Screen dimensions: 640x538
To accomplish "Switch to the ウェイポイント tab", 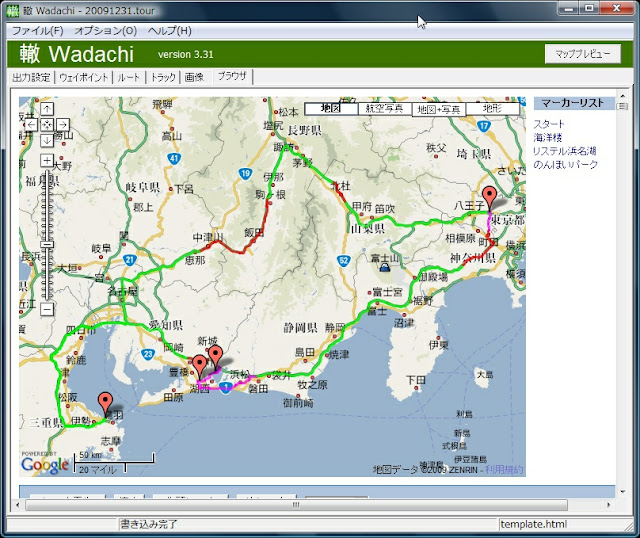I will 84,77.
